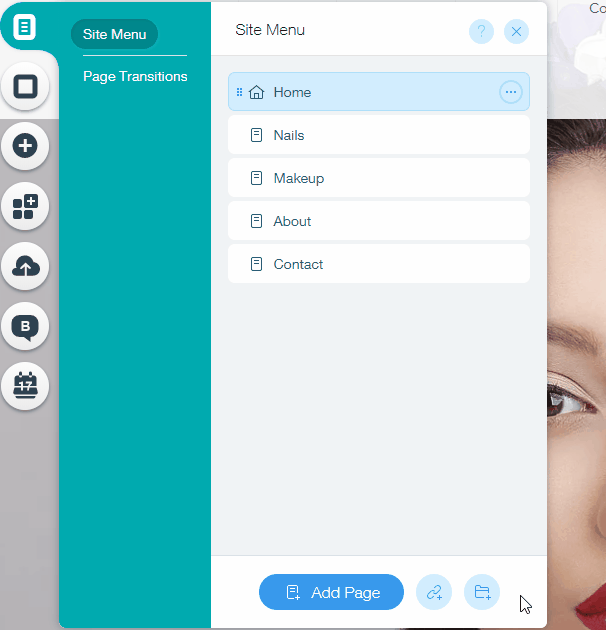606x630 pixels.
Task: Open the Add Apps icon
Action: point(25,206)
